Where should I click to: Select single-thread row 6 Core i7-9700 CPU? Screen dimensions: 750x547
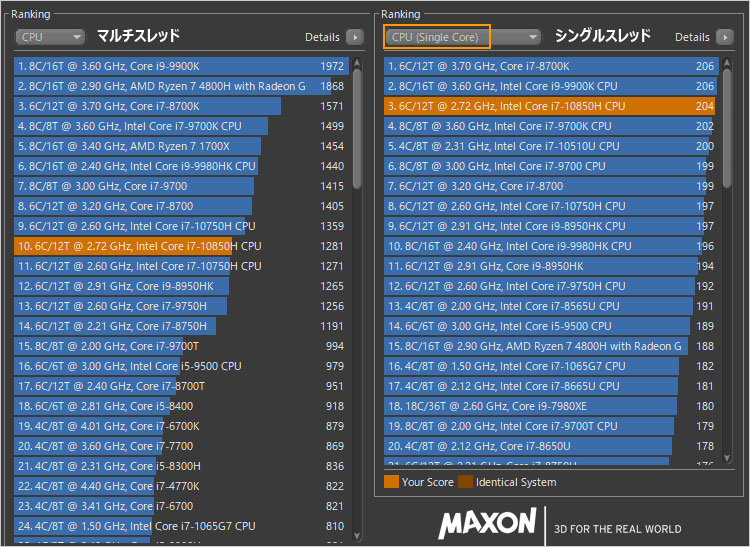point(551,166)
